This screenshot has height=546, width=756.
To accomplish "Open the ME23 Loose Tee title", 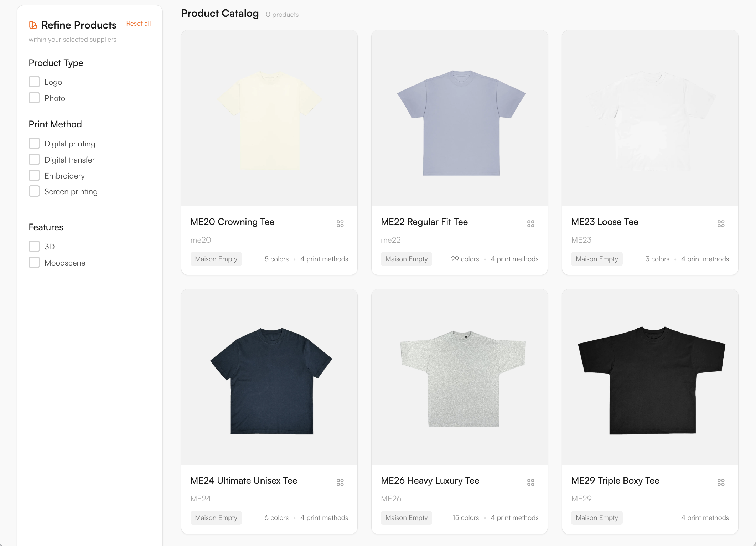I will (x=605, y=222).
